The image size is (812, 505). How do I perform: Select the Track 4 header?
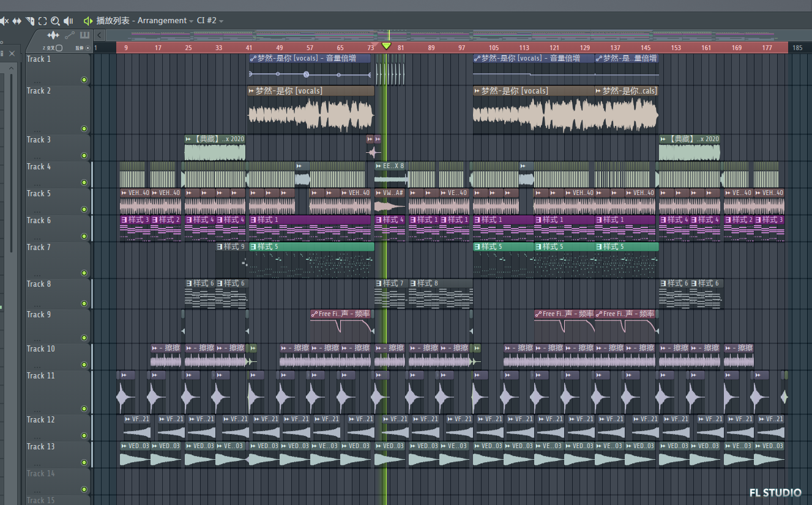click(58, 174)
